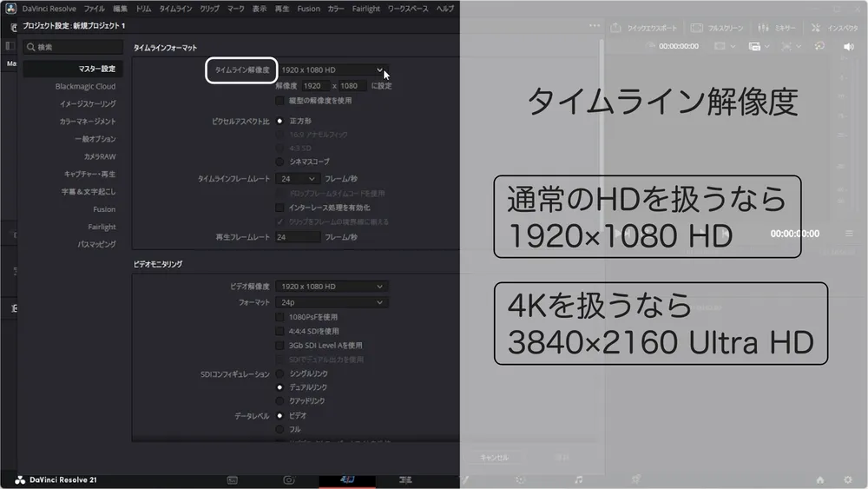Click the viewer timecode 00:00:00:00 at the top
This screenshot has width=868, height=489.
(x=678, y=47)
